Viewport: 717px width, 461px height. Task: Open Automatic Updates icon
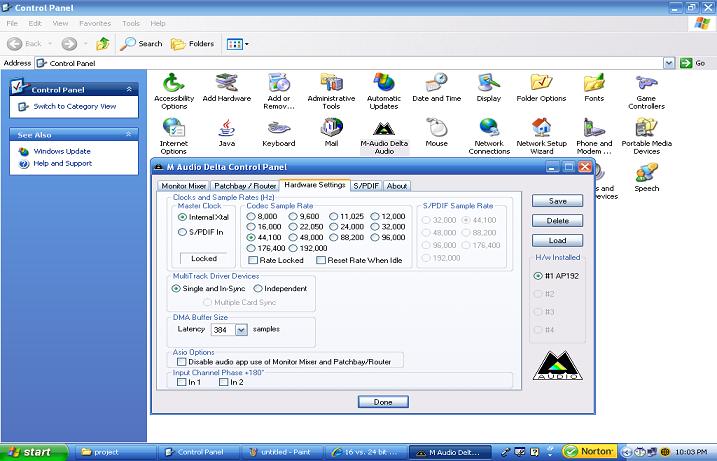click(384, 91)
